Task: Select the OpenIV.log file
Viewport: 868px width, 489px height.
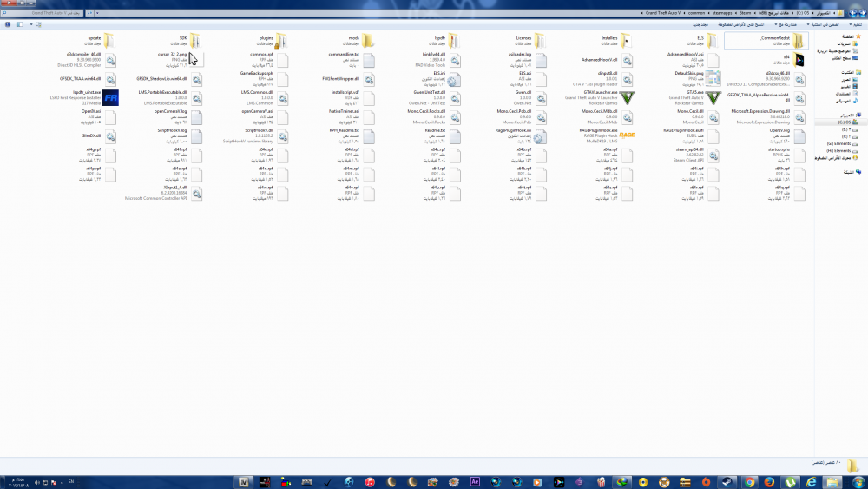Action: (x=799, y=136)
